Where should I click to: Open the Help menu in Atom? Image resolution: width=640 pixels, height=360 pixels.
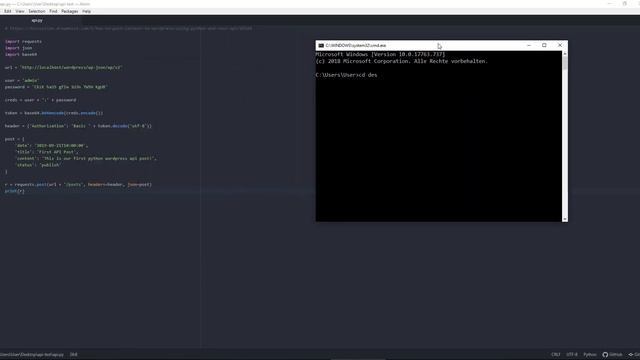point(87,11)
